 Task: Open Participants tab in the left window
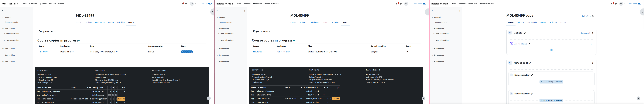coord(100,22)
